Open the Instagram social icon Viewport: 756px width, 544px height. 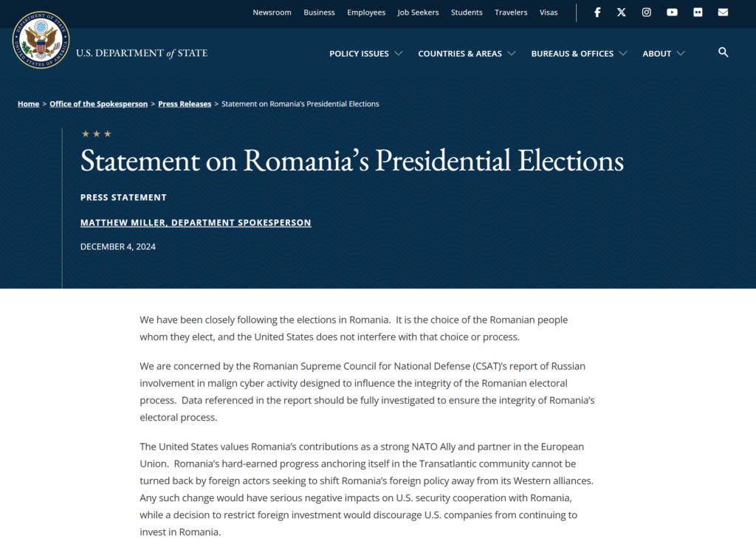point(647,13)
